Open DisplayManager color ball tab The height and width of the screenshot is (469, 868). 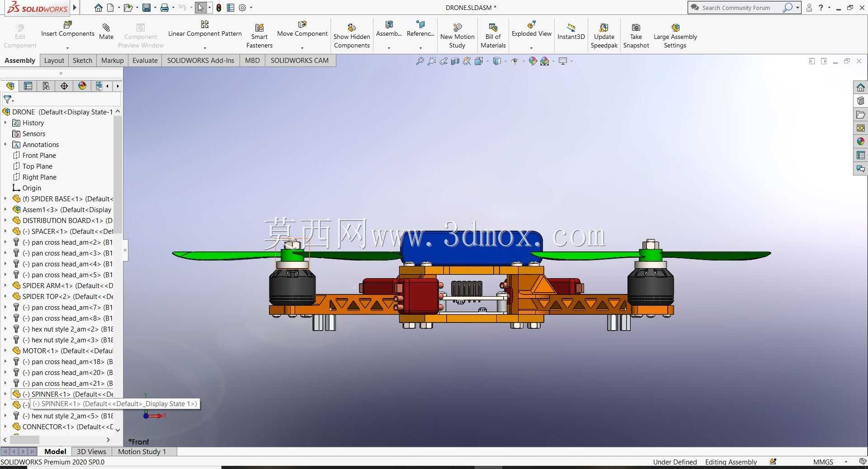click(x=82, y=86)
